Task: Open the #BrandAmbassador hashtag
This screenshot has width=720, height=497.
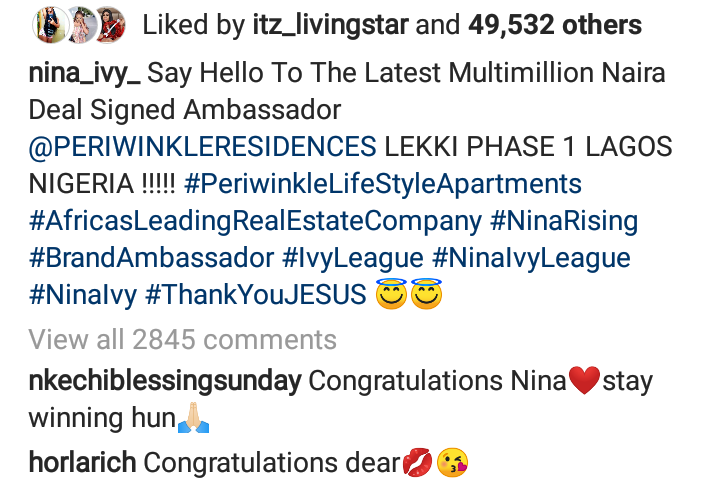Action: pyautogui.click(x=150, y=259)
